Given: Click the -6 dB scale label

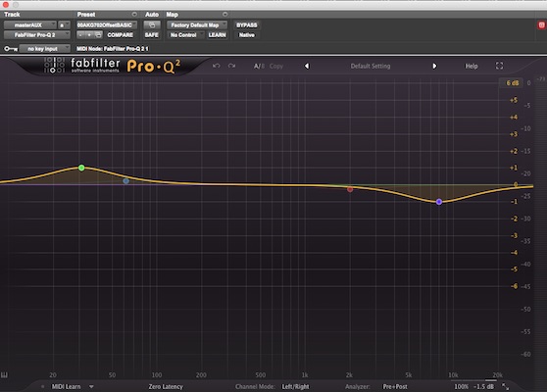Looking at the screenshot, I should pyautogui.click(x=514, y=286).
